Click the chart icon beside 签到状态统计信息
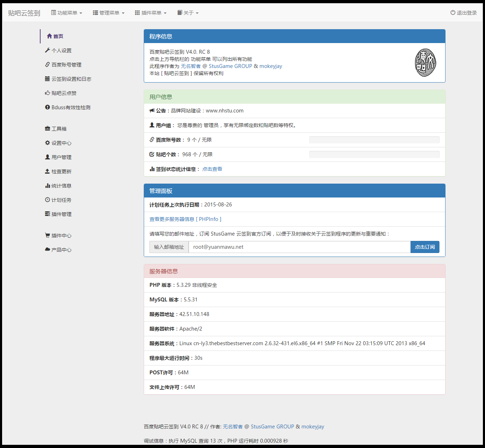 (x=152, y=169)
